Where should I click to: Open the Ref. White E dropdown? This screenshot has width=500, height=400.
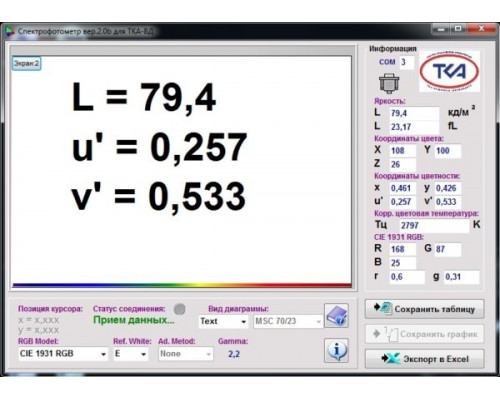[x=131, y=354]
